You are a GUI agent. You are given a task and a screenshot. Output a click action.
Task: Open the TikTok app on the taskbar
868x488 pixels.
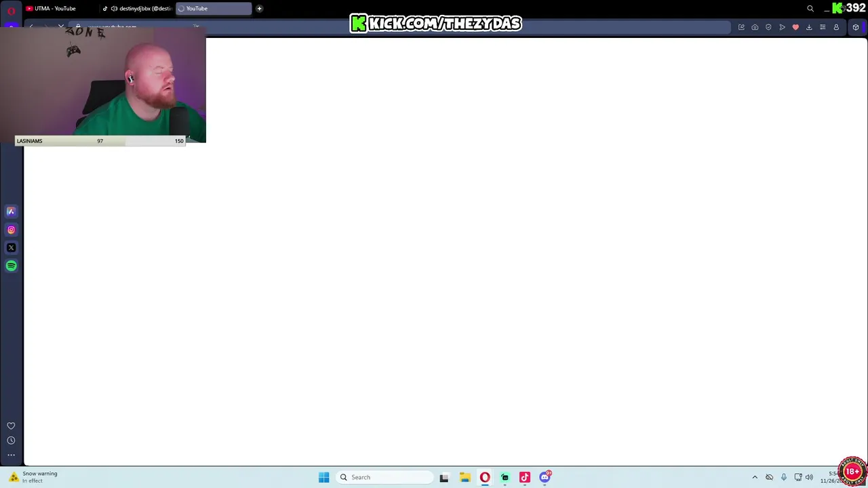[525, 477]
